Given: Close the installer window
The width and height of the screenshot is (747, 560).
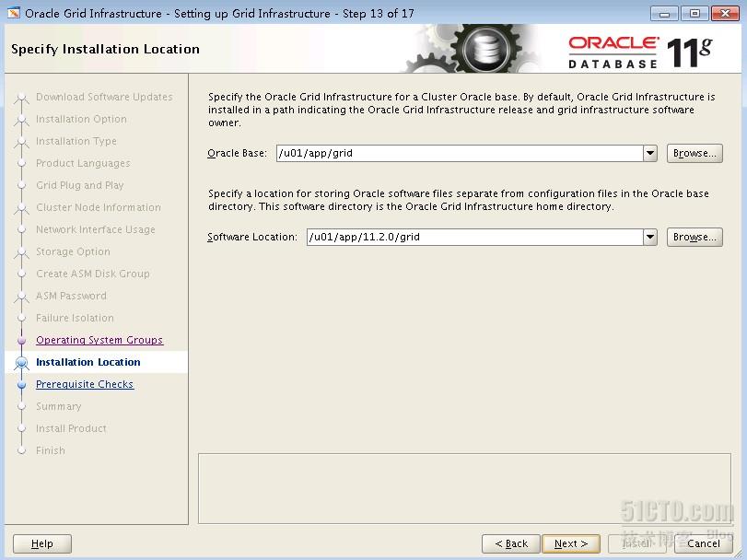Looking at the screenshot, I should pyautogui.click(x=725, y=13).
